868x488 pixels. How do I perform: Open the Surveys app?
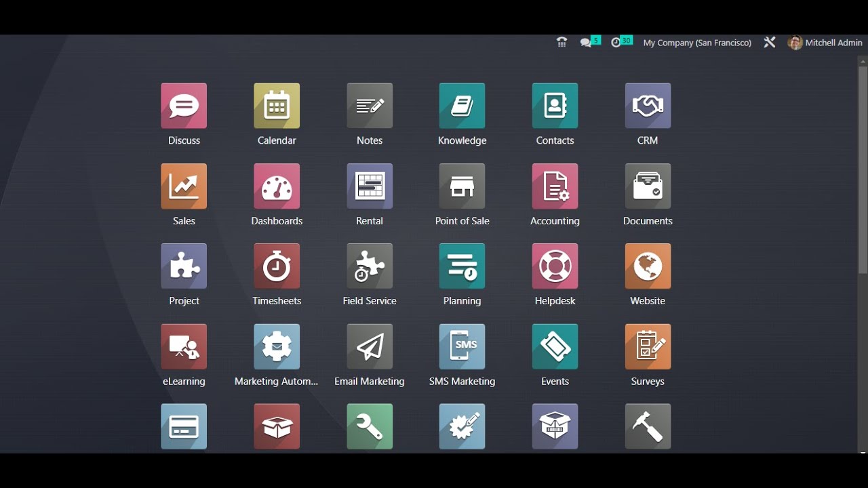[648, 347]
